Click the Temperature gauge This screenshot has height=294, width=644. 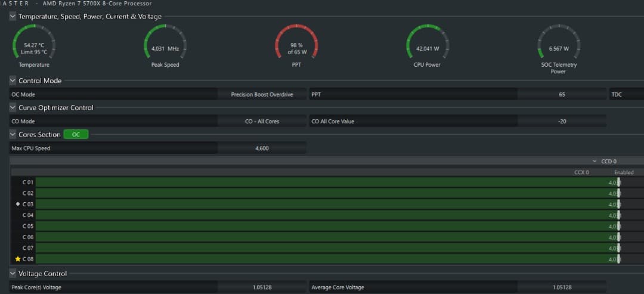pos(34,42)
